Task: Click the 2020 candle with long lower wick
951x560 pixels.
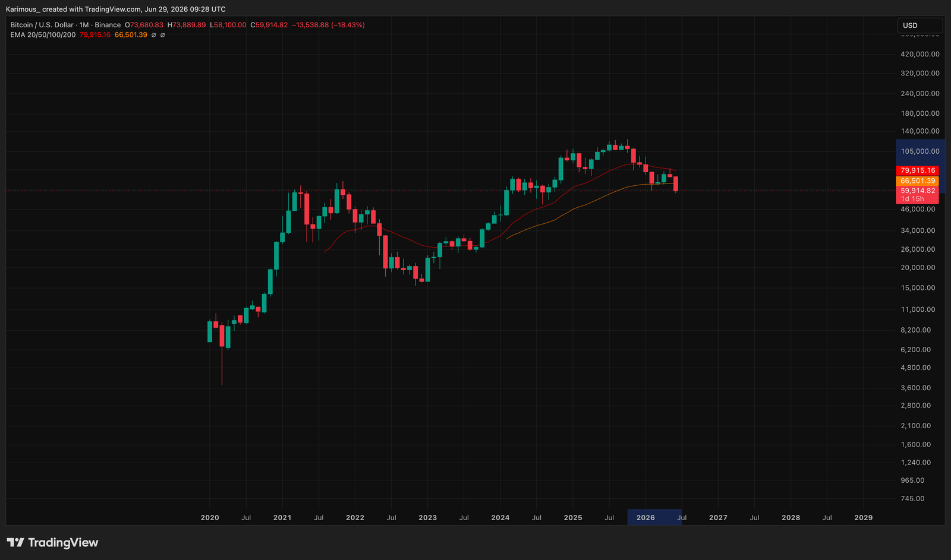Action: 222,336
